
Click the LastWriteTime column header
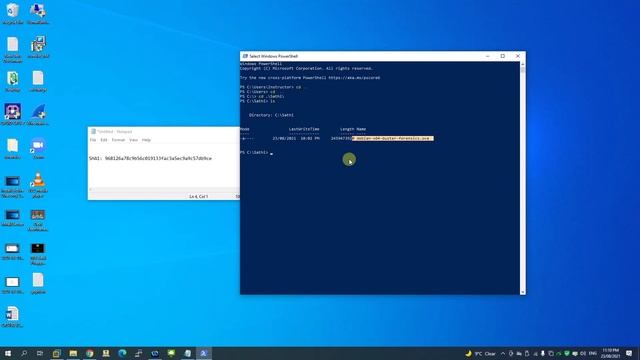[x=304, y=129]
